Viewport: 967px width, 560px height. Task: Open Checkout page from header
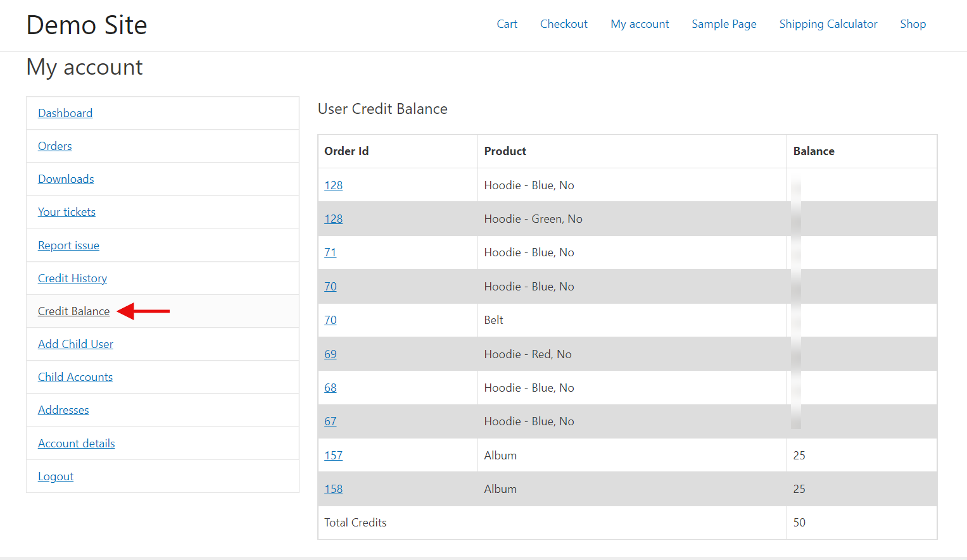coord(564,24)
